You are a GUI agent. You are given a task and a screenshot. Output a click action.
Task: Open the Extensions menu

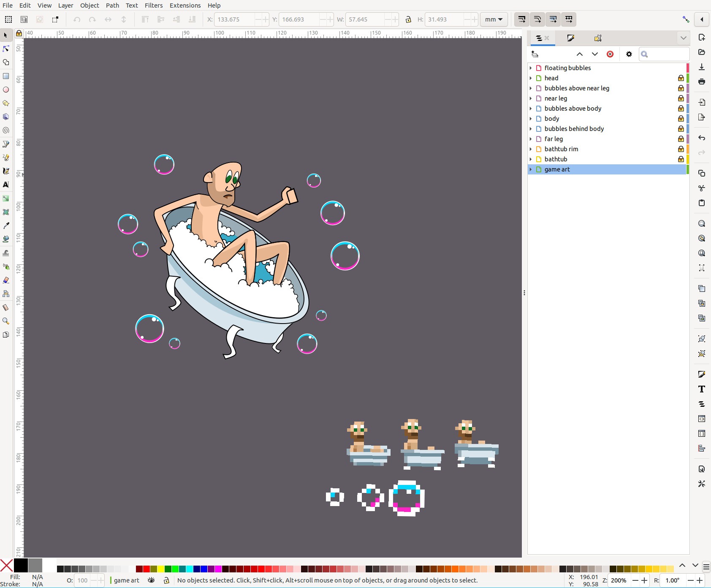tap(185, 5)
